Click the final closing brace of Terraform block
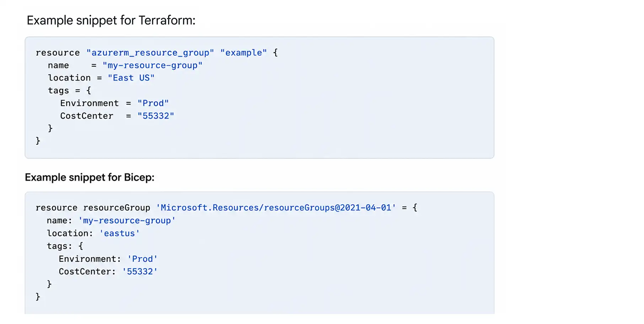Viewport: 644px width, 324px height. pyautogui.click(x=38, y=141)
